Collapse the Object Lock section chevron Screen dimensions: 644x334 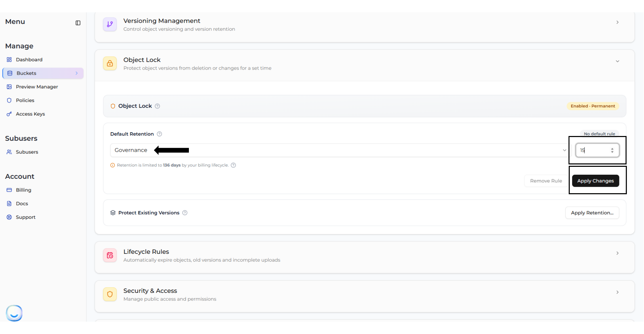pos(617,61)
